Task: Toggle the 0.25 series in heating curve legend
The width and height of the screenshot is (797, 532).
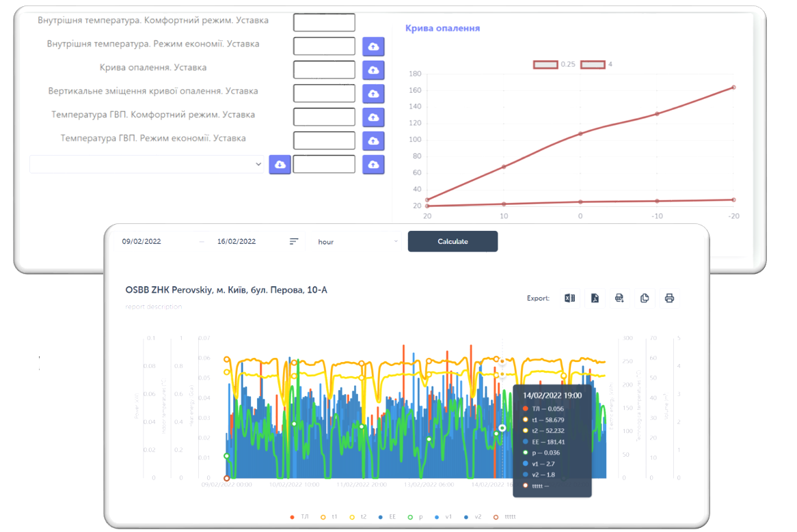Action: tap(545, 64)
